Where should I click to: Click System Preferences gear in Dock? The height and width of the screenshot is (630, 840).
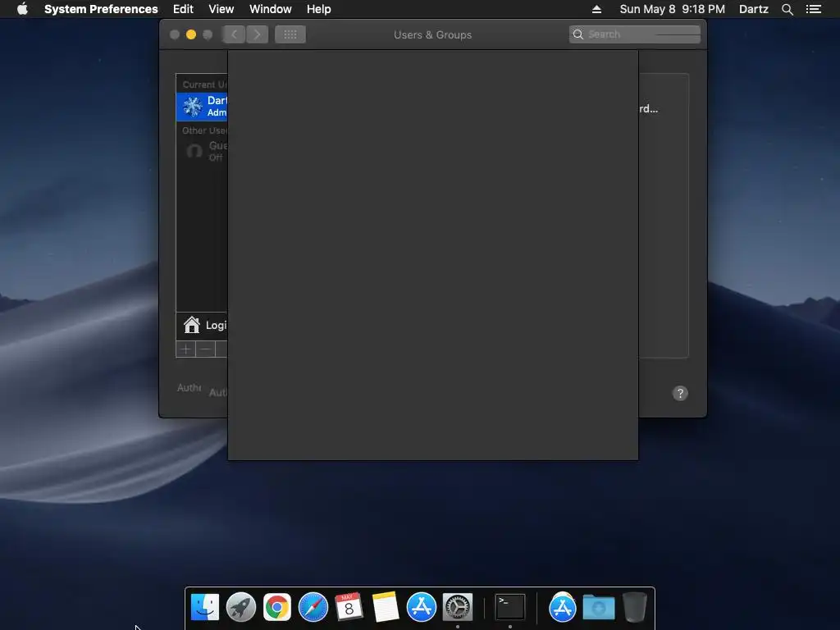pyautogui.click(x=458, y=607)
